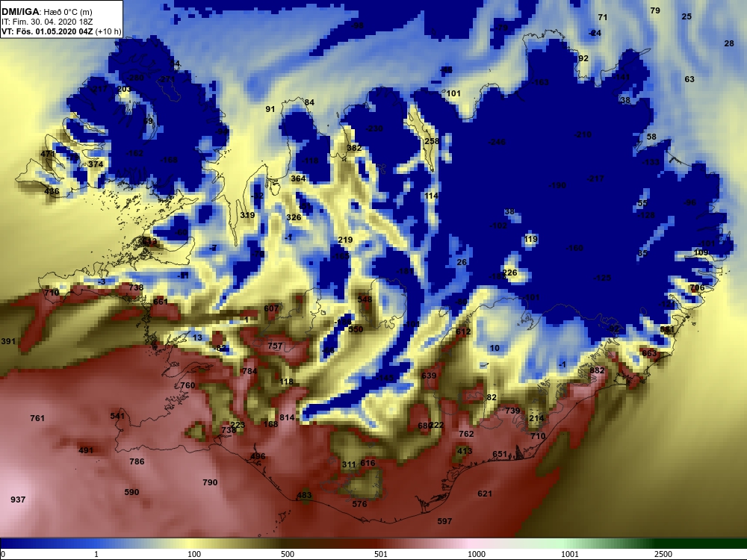
Task: Click the map value 616
Action: click(x=368, y=463)
